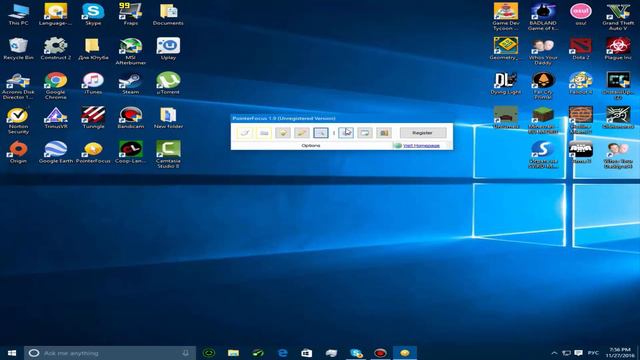Select the Dying Light shortcut
640x360 pixels.
point(506,84)
